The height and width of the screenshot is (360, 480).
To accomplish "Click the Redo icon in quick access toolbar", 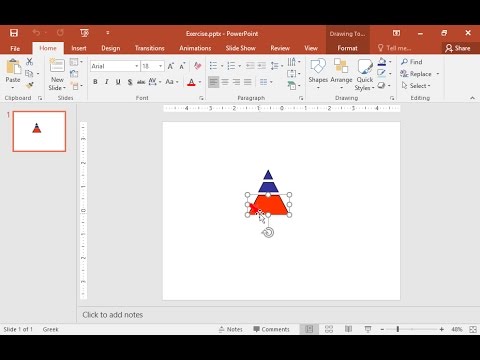I will [60, 32].
